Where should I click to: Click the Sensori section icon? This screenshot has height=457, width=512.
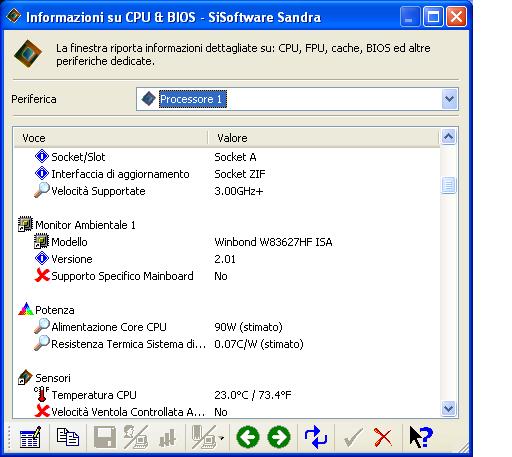point(25,377)
